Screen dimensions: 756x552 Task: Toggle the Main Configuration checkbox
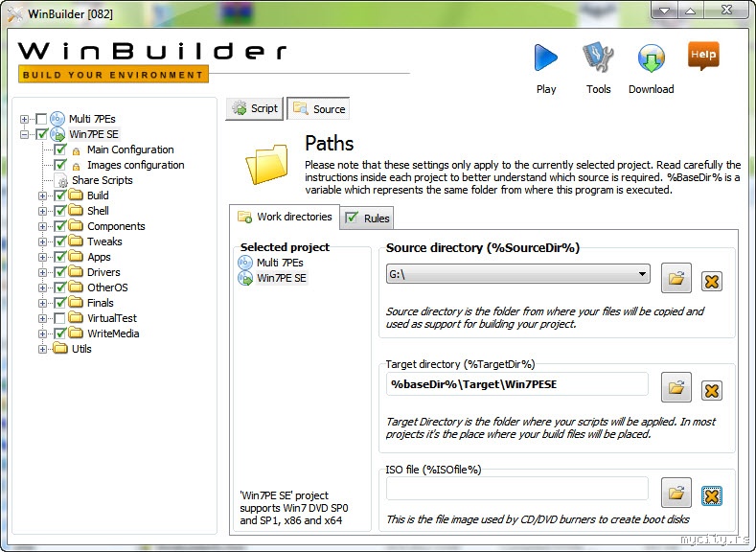59,149
